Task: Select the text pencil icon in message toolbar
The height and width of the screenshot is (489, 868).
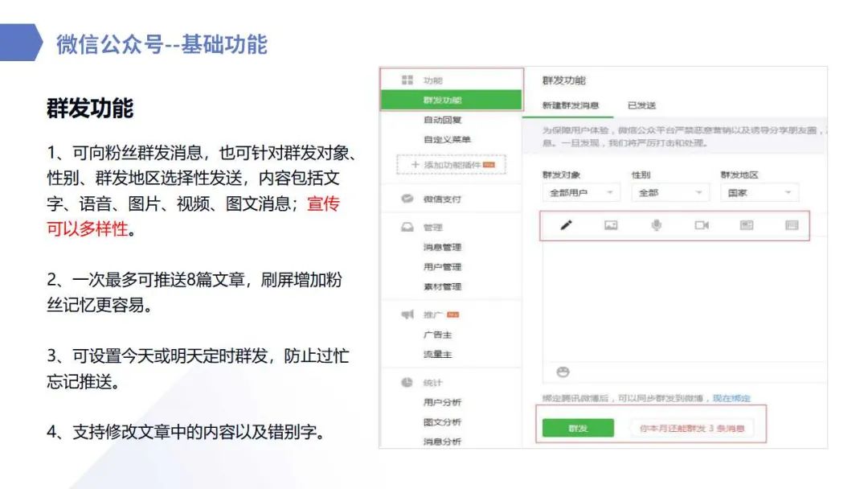Action: (566, 225)
